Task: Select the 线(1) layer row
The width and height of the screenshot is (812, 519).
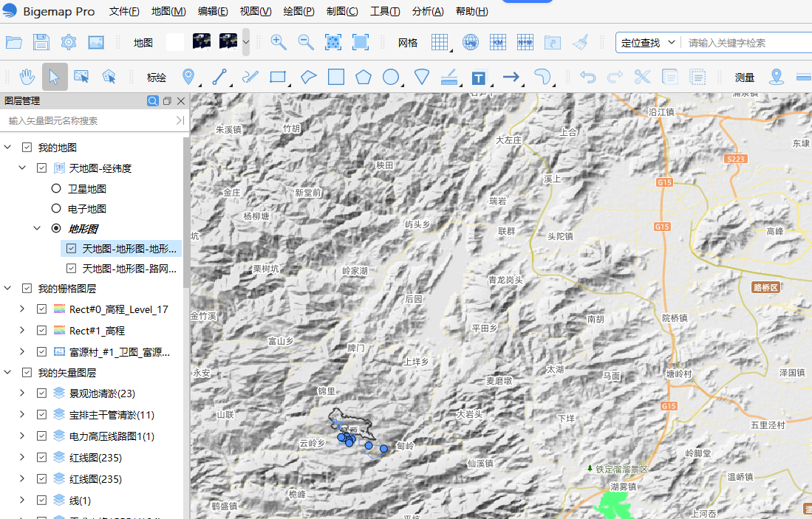Action: click(x=80, y=501)
